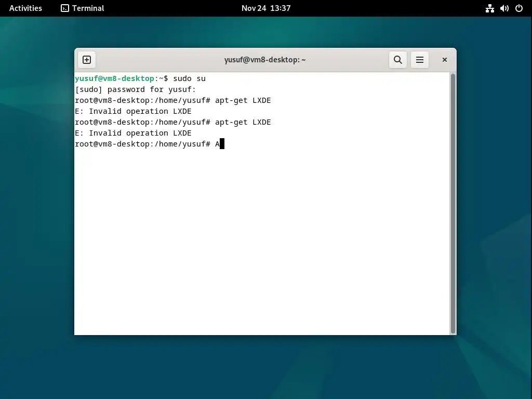
Task: Click the volume speaker icon
Action: 504,8
